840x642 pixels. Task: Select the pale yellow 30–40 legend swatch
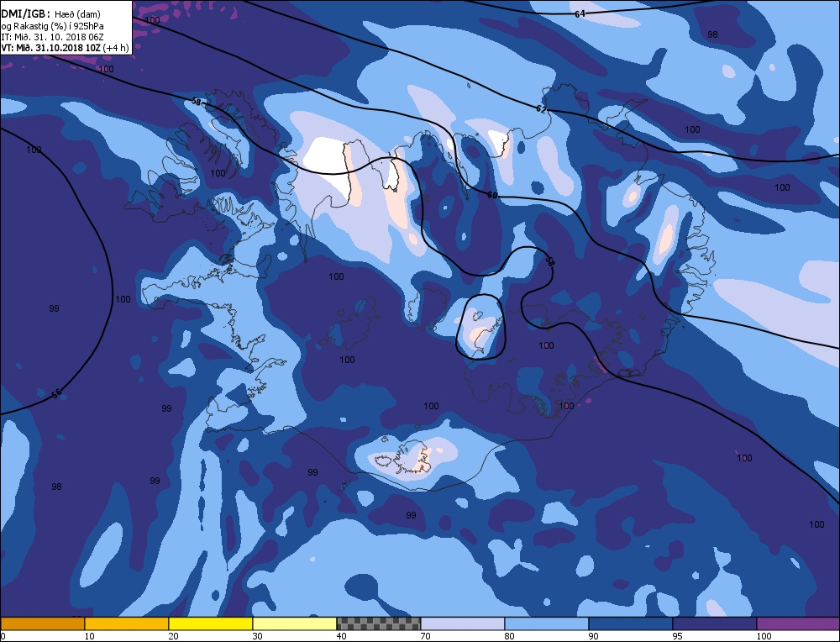pos(295,624)
